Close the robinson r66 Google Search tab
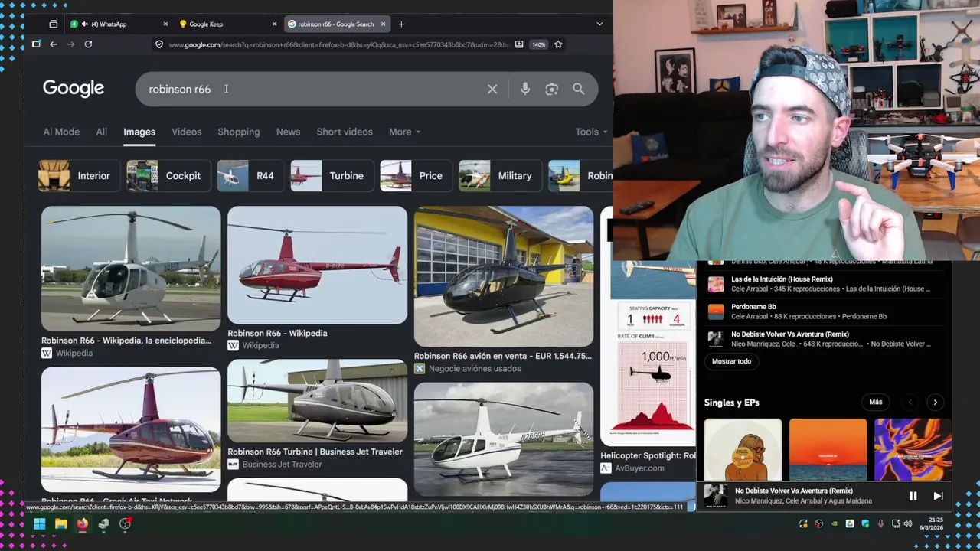Screen dimensions: 980x551 383,24
